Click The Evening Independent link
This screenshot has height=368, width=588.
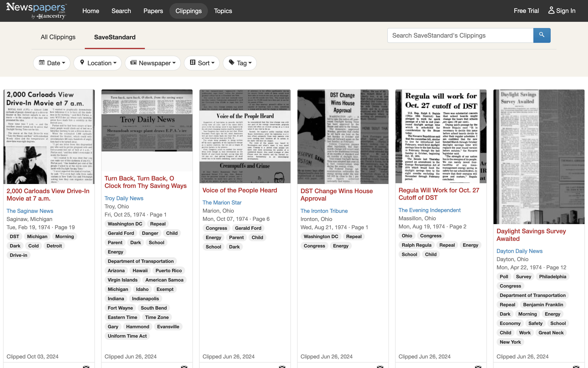click(x=429, y=210)
